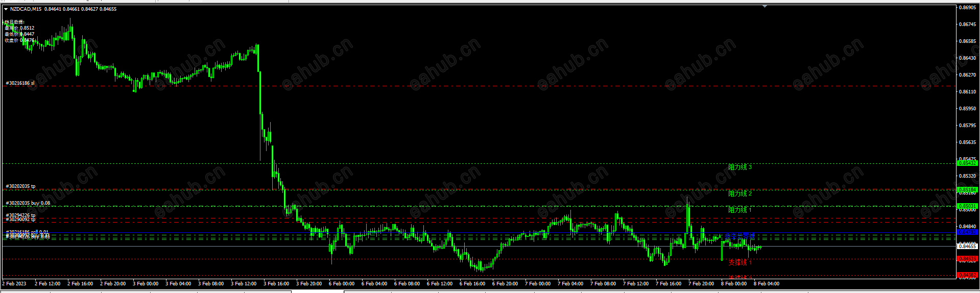
Task: Click the 0.86110 price scale value
Action: pos(968,92)
